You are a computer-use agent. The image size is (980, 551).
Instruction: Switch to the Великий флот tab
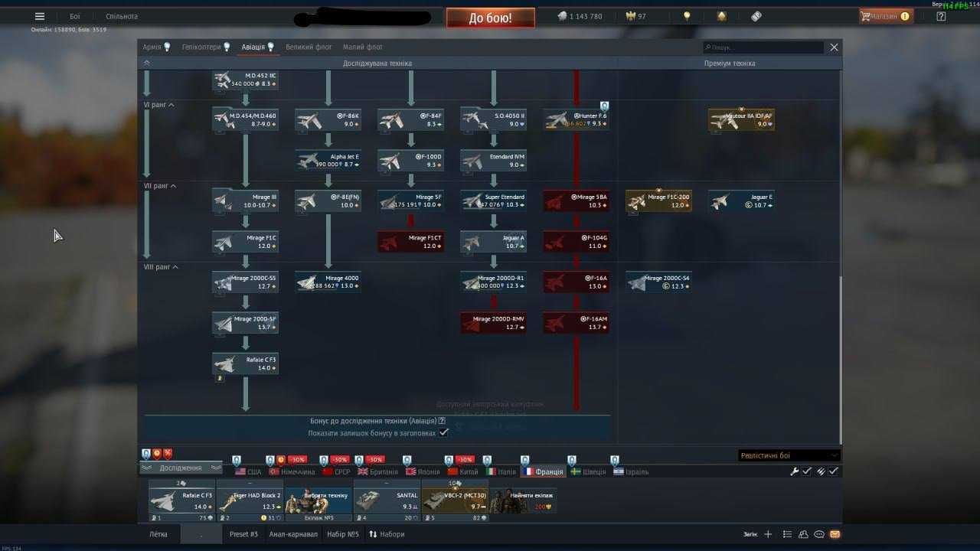tap(309, 47)
